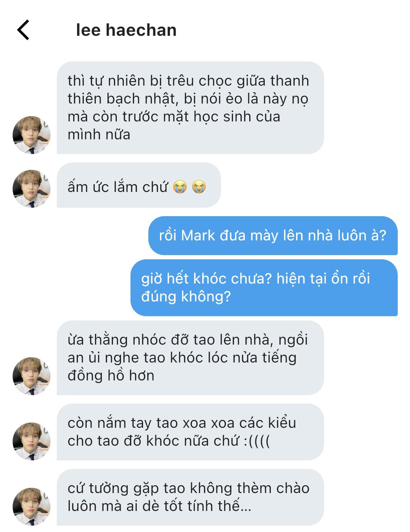The image size is (410, 532).
Task: Tap avatar beside 'còn nắm tay tao' message
Action: 32,441
